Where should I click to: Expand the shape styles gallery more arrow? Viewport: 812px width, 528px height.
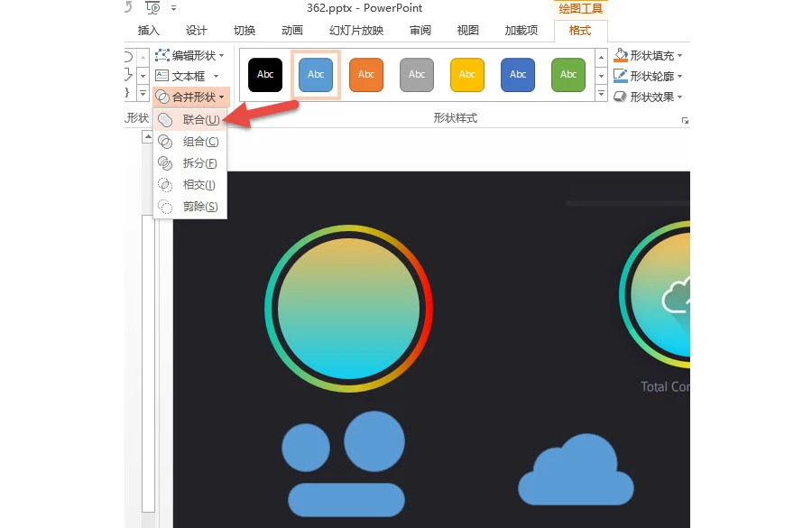pos(601,94)
